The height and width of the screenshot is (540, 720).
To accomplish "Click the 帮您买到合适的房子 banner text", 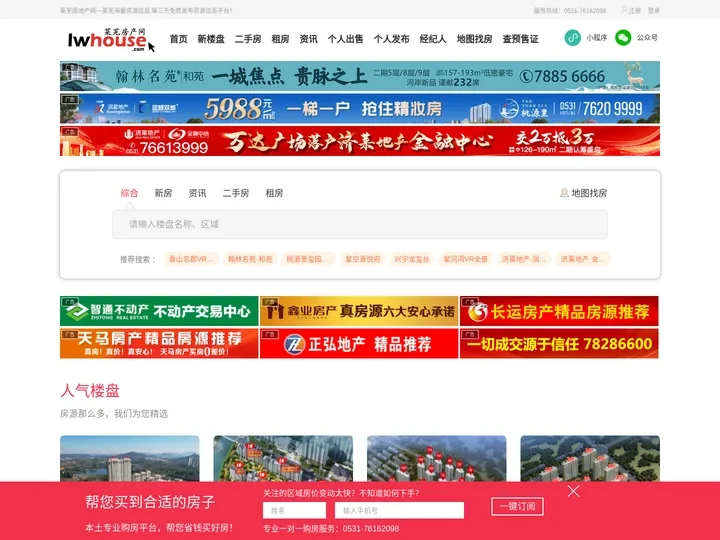I will (150, 501).
